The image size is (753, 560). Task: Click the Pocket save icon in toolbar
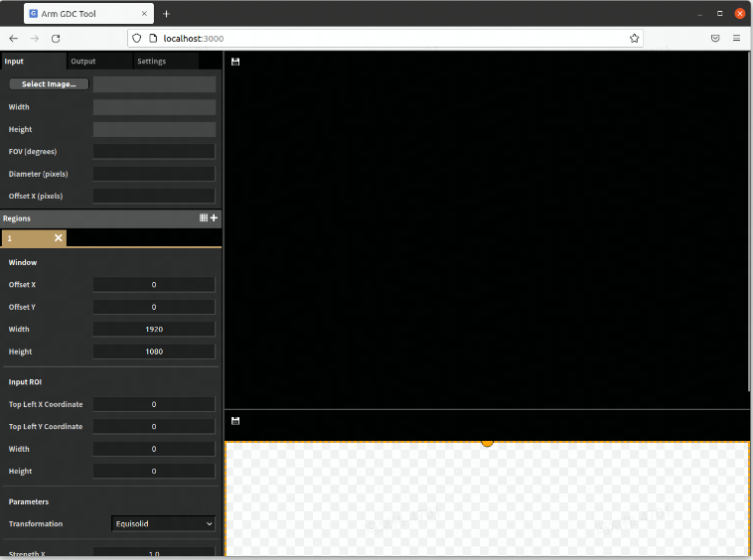pos(714,38)
